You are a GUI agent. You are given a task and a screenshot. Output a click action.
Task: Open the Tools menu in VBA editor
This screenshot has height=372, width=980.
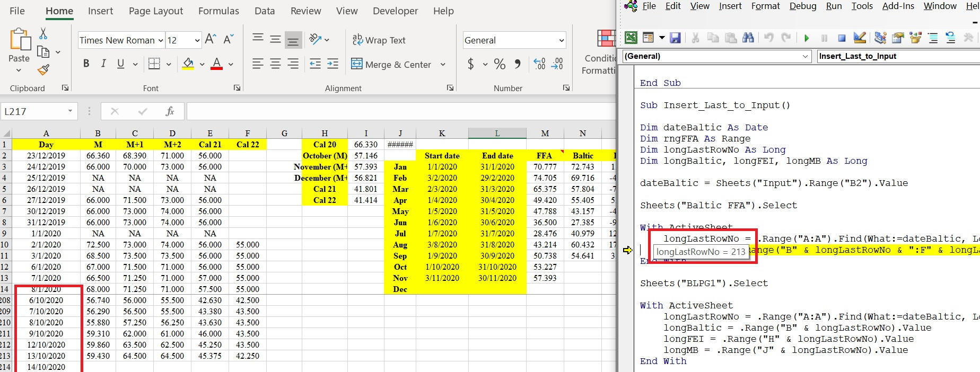coord(862,6)
